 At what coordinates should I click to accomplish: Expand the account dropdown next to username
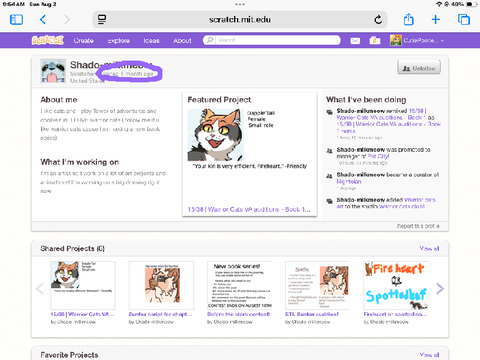click(442, 41)
